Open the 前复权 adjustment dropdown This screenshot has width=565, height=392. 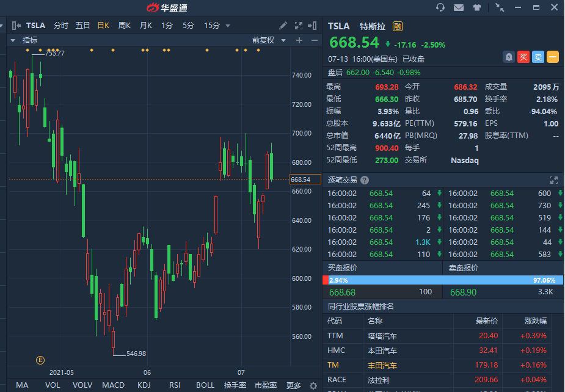[x=267, y=40]
